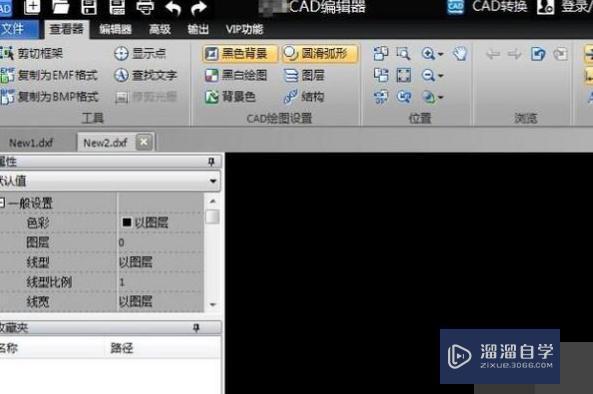Collapse the 一般设置 section
Image resolution: width=593 pixels, height=394 pixels.
[x=2, y=203]
